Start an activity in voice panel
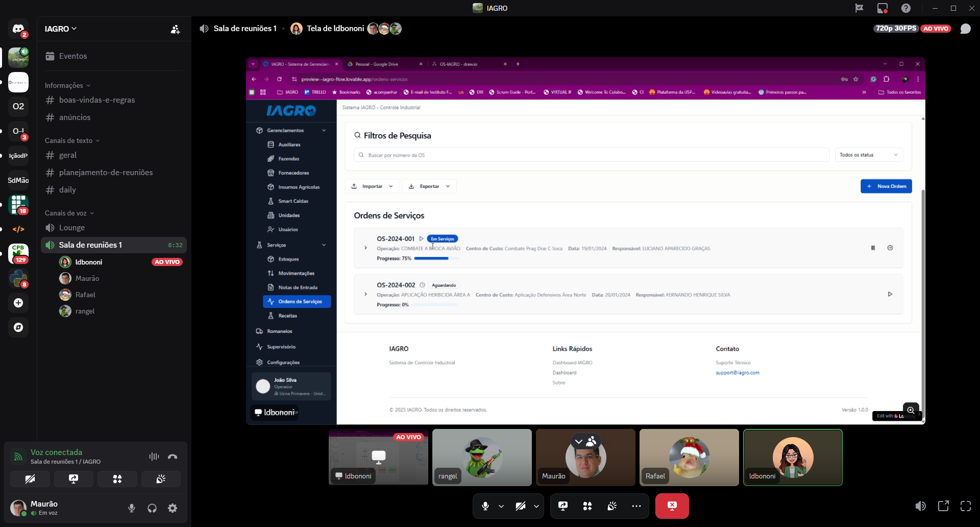980x527 pixels. (x=117, y=479)
